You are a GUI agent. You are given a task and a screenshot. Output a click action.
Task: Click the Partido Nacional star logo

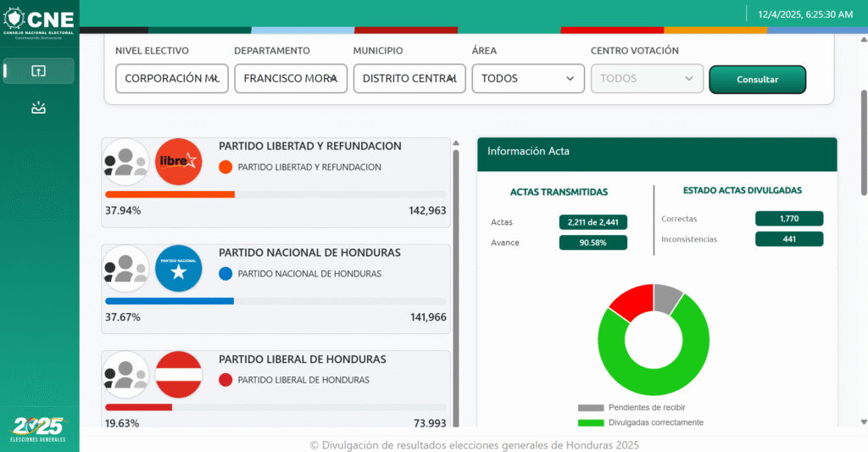[x=178, y=268]
